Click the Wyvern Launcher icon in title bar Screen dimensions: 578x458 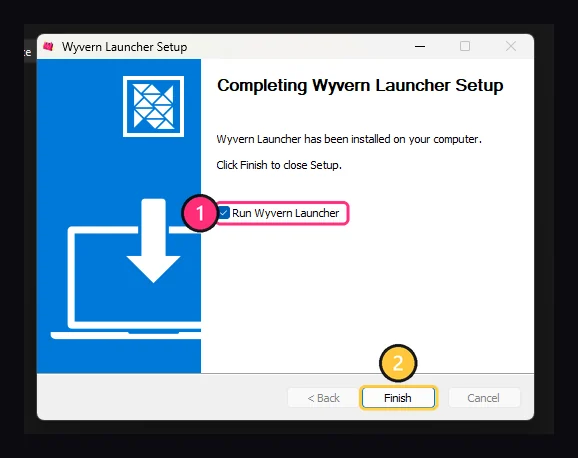[48, 46]
